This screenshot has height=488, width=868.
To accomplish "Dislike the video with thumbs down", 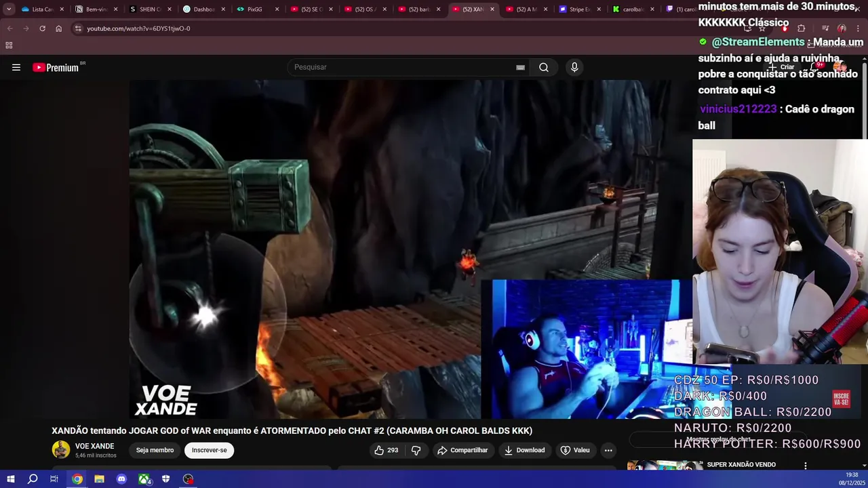I will coord(416,450).
